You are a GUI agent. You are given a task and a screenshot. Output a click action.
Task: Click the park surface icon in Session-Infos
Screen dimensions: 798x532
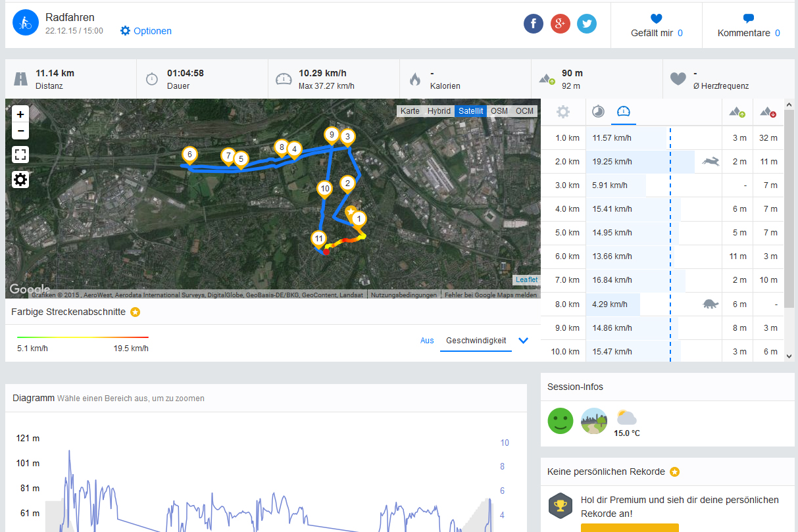coord(594,420)
